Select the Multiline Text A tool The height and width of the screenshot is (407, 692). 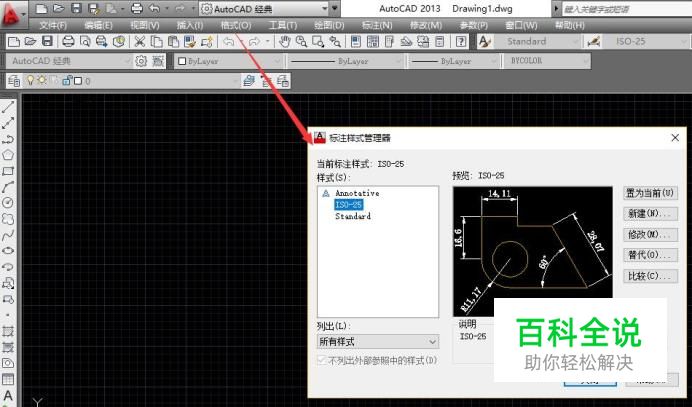coord(8,396)
